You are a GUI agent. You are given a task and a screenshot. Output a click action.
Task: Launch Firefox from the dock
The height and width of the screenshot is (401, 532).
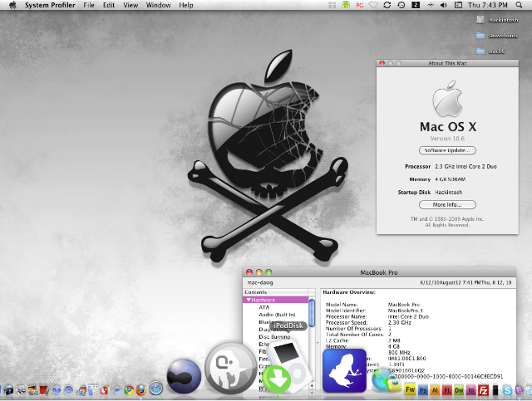[141, 390]
